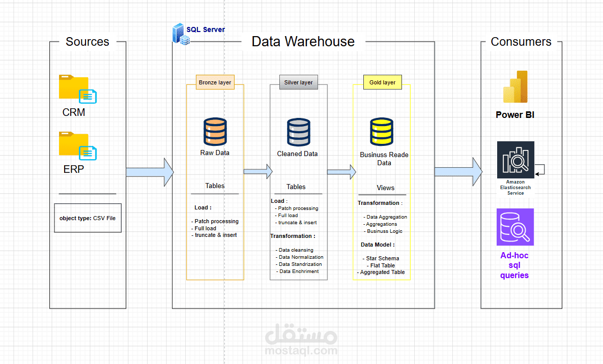Click 'Transformation :' heading in Gold layer

(380, 203)
